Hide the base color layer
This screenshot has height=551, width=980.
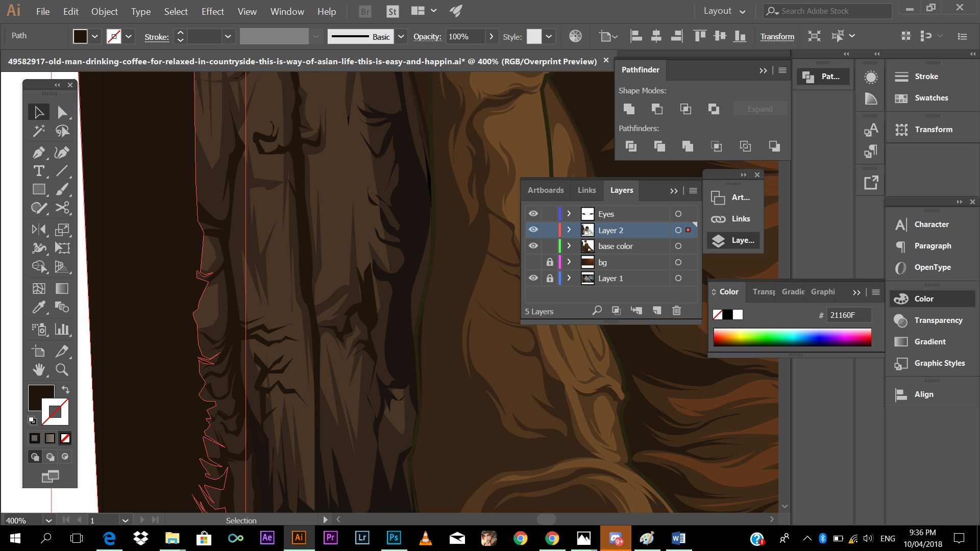[533, 246]
